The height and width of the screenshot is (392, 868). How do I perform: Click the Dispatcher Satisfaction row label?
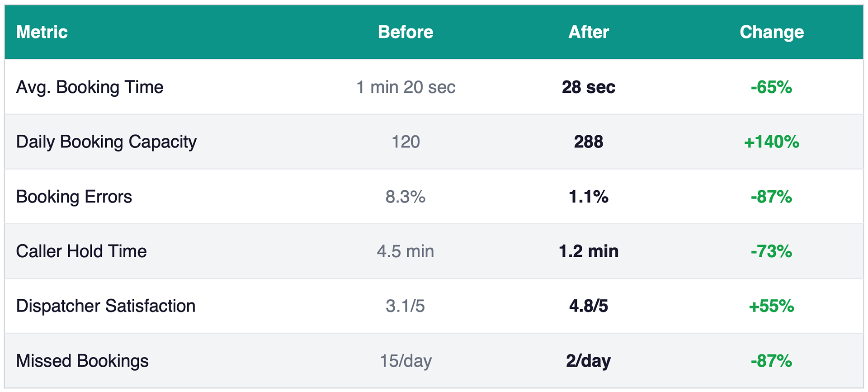tap(106, 306)
